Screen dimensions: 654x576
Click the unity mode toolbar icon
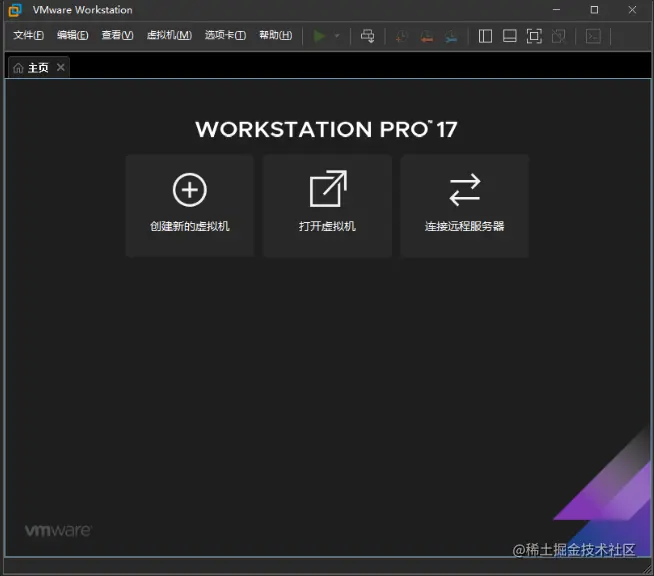[559, 36]
